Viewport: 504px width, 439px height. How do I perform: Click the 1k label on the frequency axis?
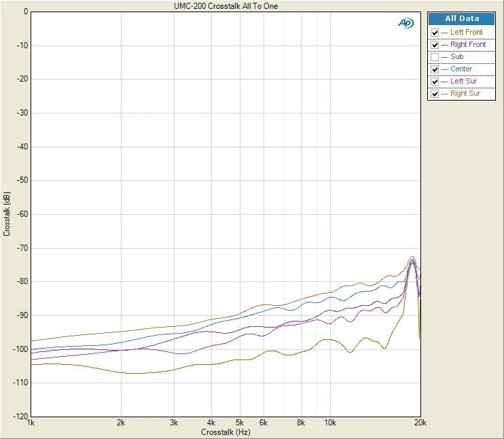pos(31,423)
